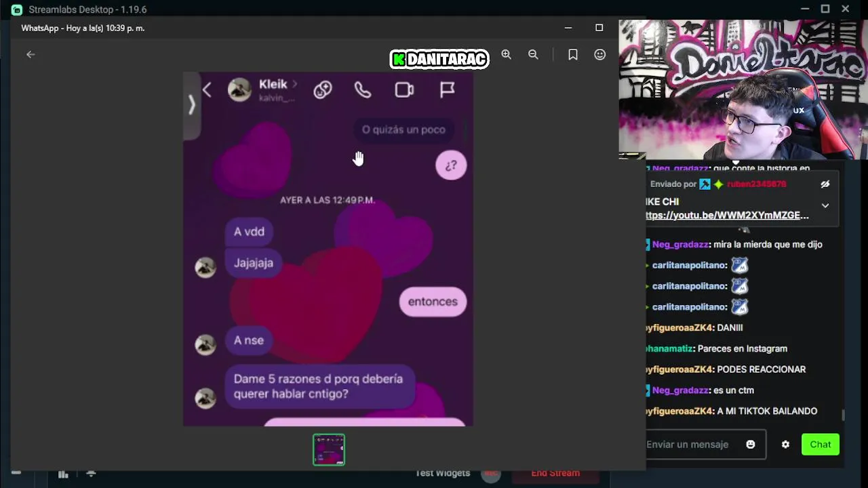Click the sender avatar beside 'A nse'

205,344
